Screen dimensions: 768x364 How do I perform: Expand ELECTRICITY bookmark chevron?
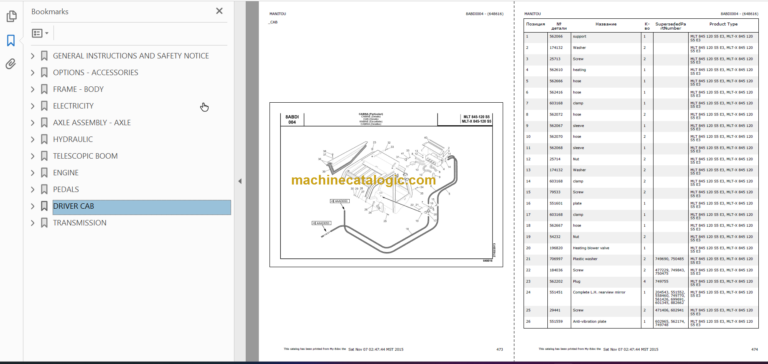33,106
